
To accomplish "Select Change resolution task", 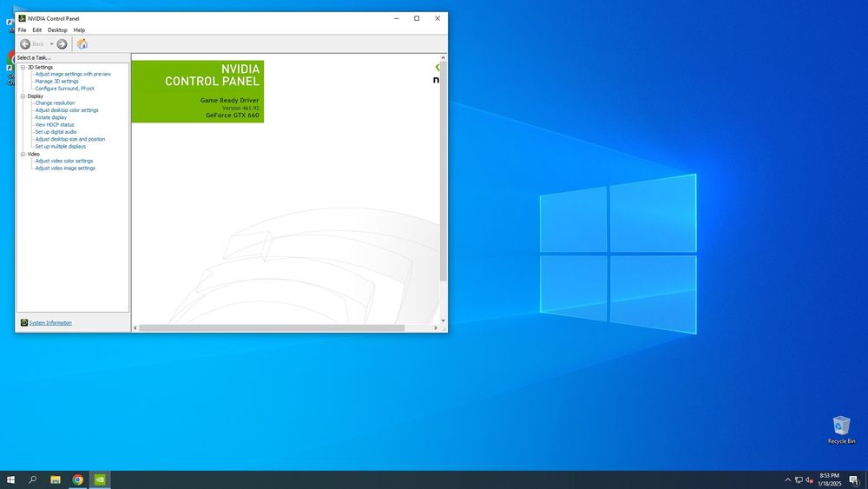I will (x=55, y=103).
